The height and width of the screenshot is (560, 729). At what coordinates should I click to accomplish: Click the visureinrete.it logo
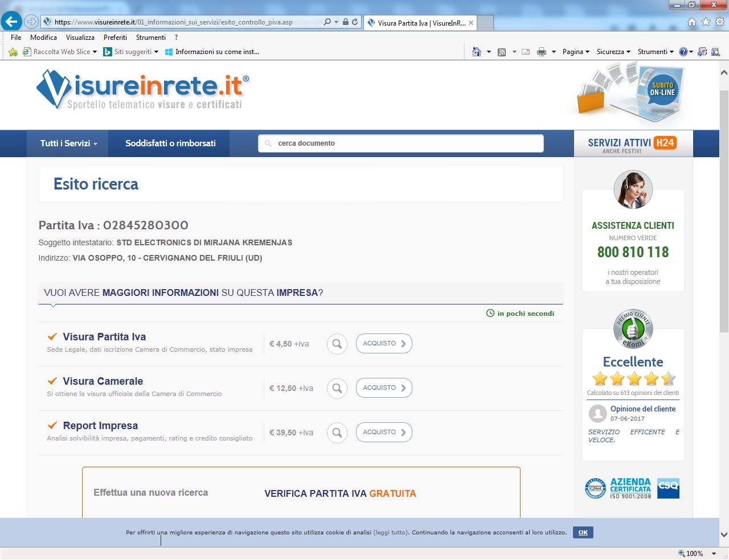click(143, 89)
